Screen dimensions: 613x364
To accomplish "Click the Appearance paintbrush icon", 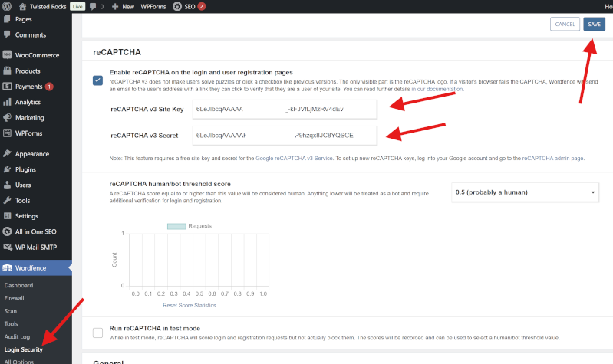I will [7, 153].
